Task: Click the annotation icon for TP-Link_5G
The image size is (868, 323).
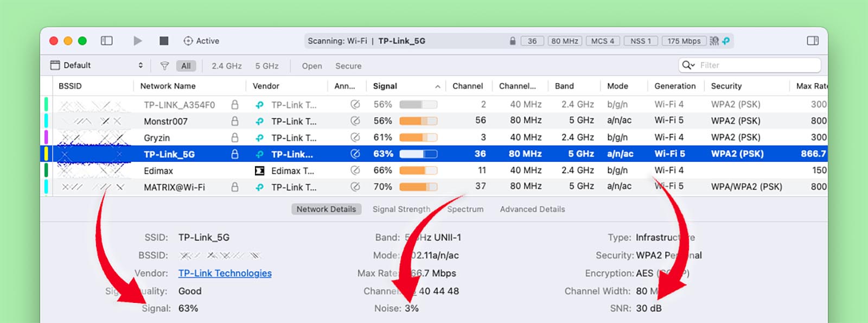Action: [355, 154]
